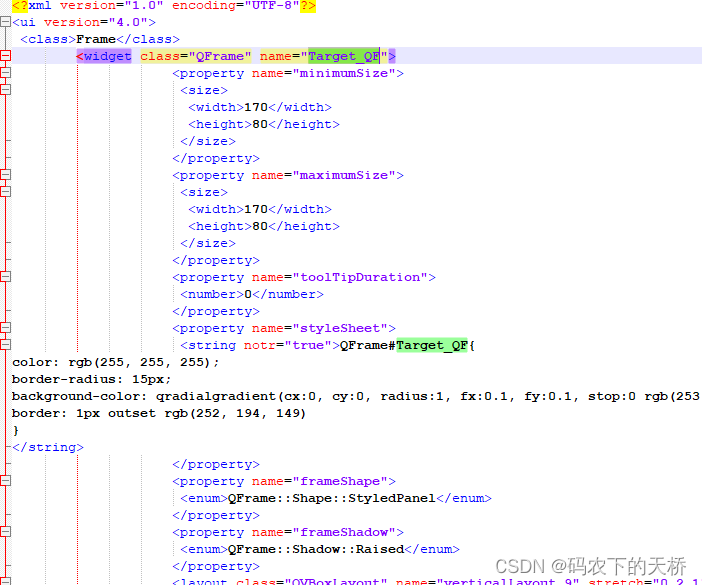Collapse the ui version="4.0" fold marker
The width and height of the screenshot is (702, 585).
click(5, 21)
